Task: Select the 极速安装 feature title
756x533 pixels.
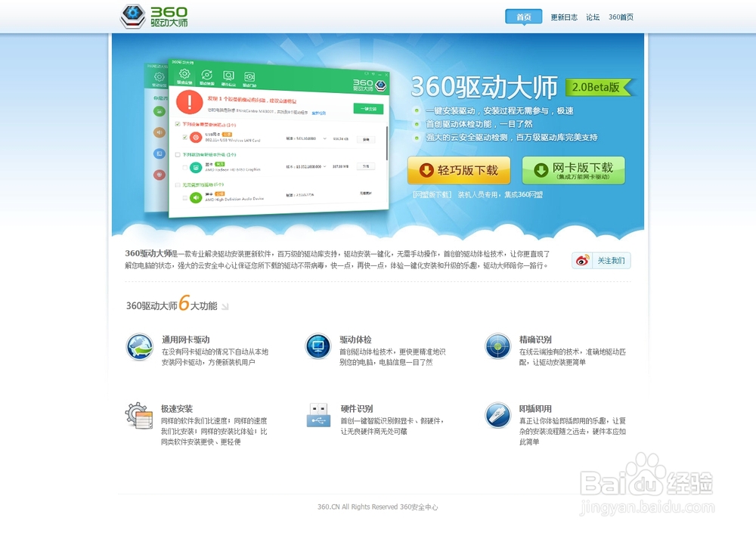Action: [177, 408]
